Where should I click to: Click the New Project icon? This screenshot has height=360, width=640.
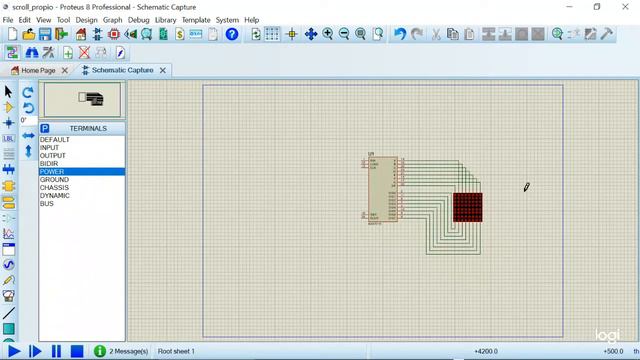[12, 34]
